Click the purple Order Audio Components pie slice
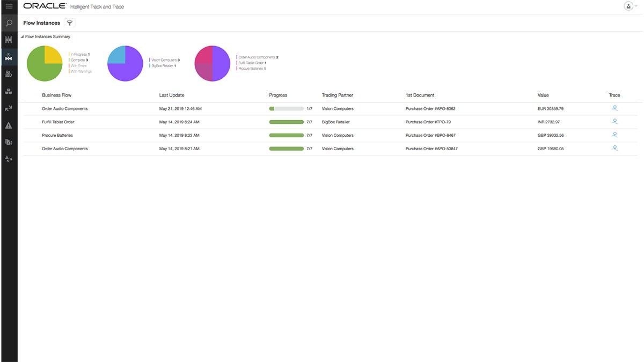This screenshot has width=644, height=362. tap(221, 63)
